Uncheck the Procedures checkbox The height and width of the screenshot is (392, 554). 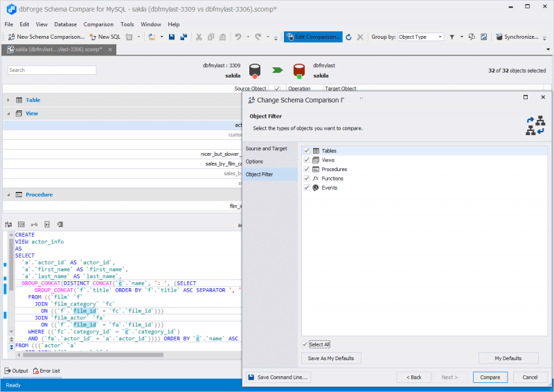click(307, 169)
